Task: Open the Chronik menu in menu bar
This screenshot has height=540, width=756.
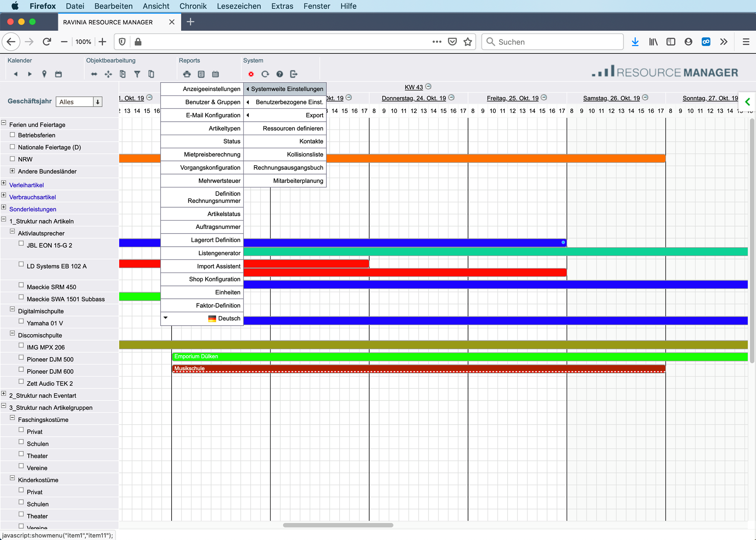Action: coord(193,6)
